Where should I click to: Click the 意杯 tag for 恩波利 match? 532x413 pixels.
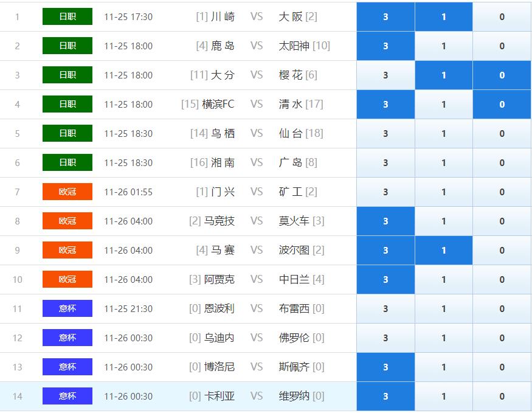tap(67, 308)
